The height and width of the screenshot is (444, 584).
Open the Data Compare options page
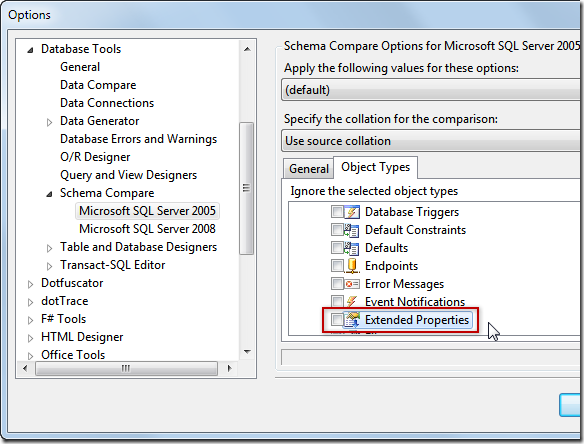[x=98, y=85]
